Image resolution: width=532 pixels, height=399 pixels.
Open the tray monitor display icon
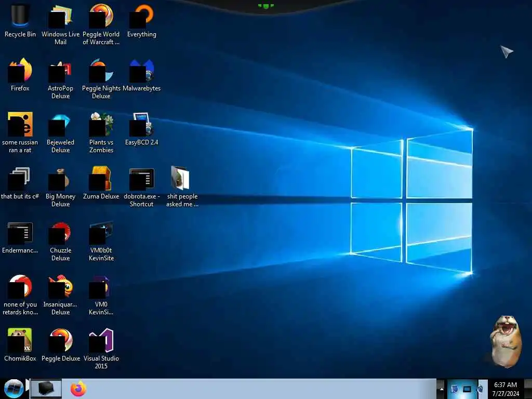tap(467, 389)
